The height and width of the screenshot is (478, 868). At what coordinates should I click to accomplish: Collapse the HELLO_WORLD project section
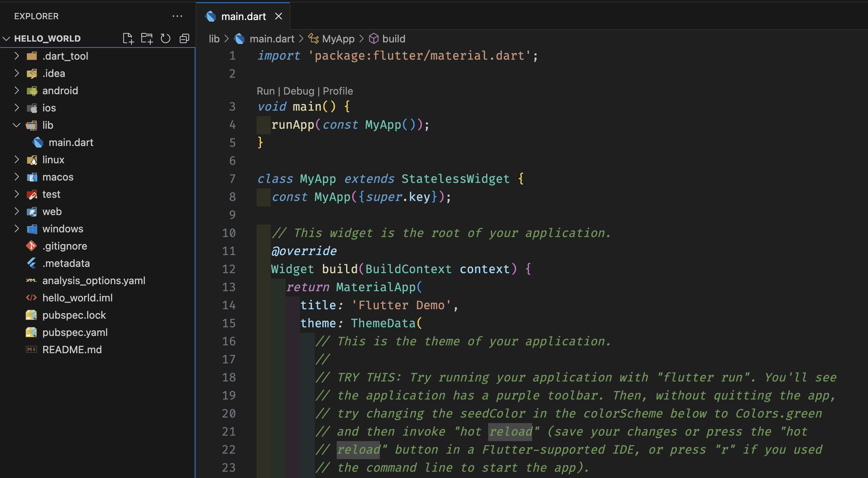point(6,38)
